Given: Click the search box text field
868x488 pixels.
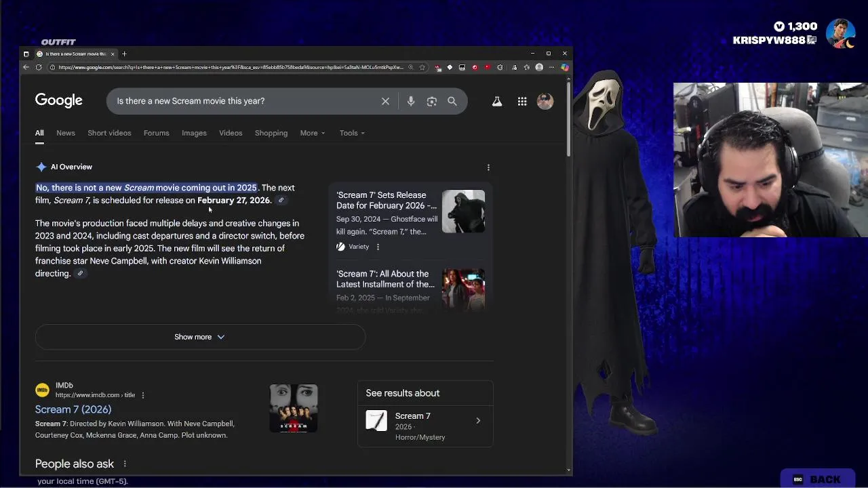Looking at the screenshot, I should 244,101.
